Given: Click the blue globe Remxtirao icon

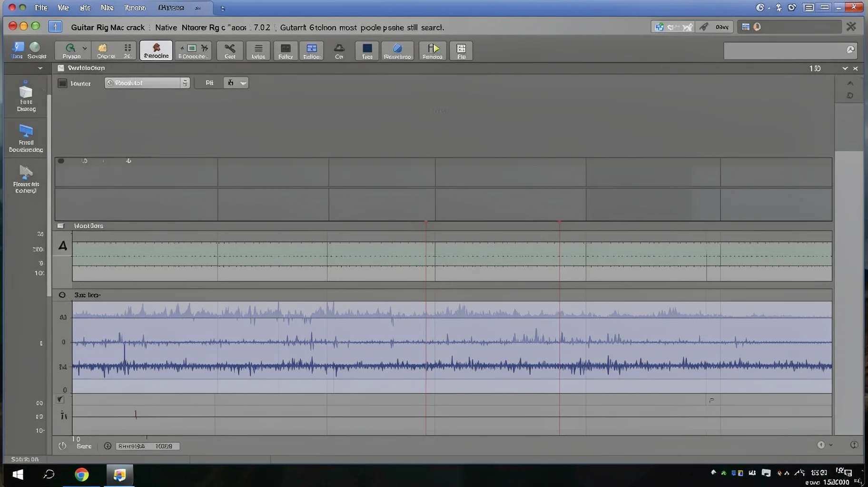Looking at the screenshot, I should tap(397, 50).
